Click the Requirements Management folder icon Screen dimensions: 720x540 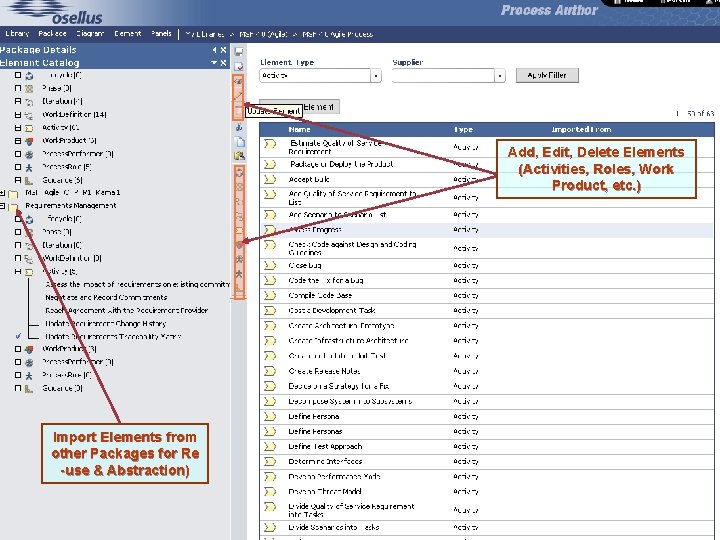[13, 207]
